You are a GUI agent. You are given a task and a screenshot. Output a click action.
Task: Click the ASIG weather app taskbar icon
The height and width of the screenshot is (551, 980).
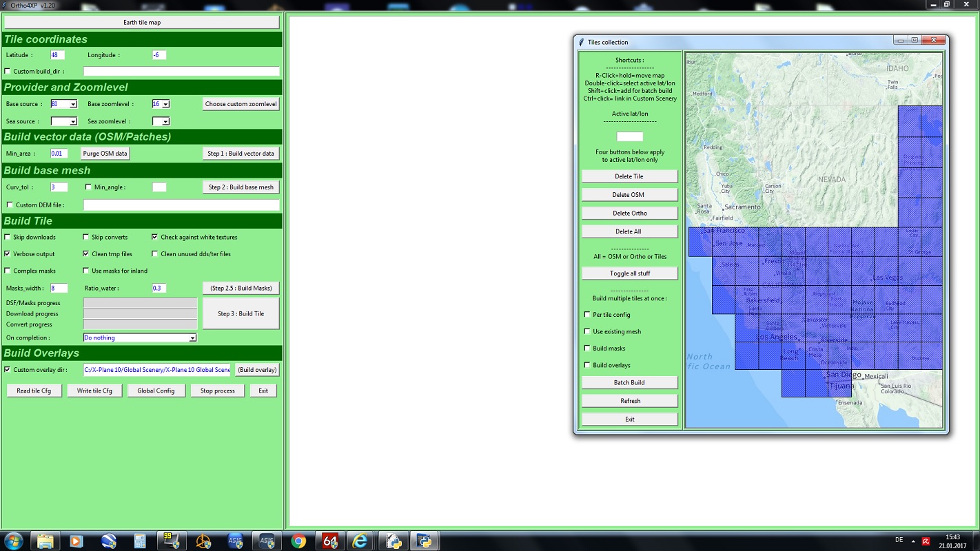click(234, 541)
